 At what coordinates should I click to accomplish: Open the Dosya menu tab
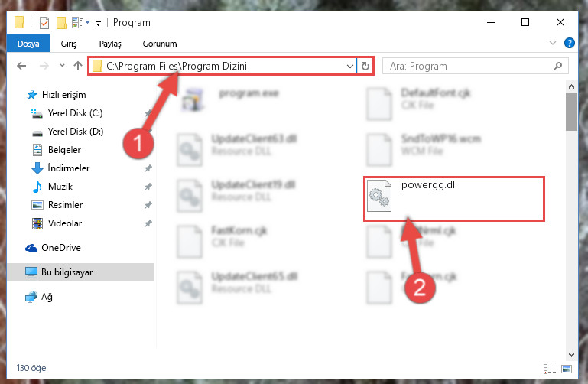(x=28, y=44)
